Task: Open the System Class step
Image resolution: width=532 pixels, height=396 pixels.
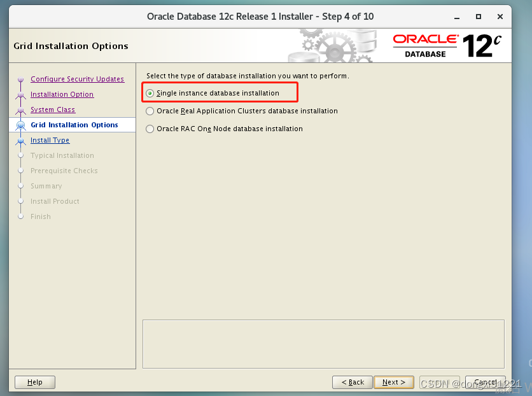Action: point(53,110)
